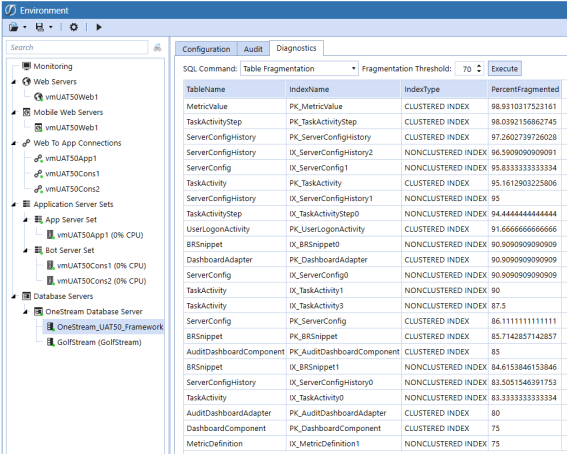Select the Monitoring node icon
The height and width of the screenshot is (454, 567).
click(x=26, y=66)
